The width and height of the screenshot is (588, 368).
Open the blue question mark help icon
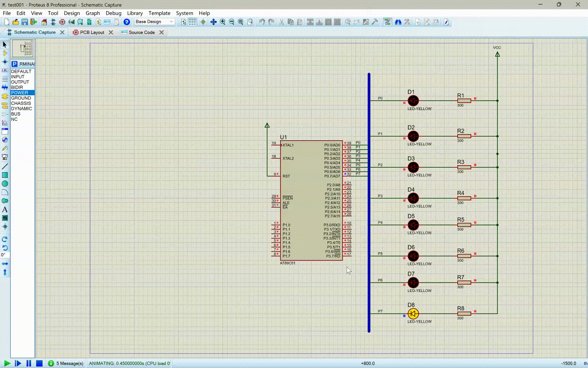[127, 22]
